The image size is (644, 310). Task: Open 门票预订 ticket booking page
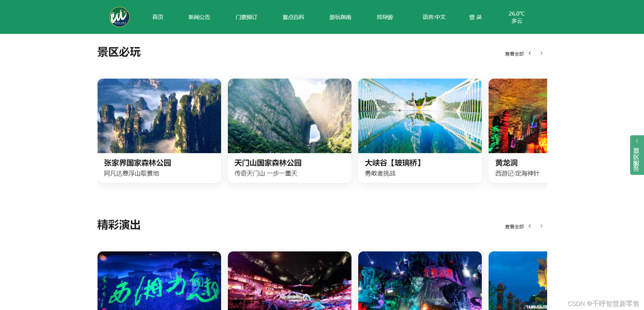point(246,17)
